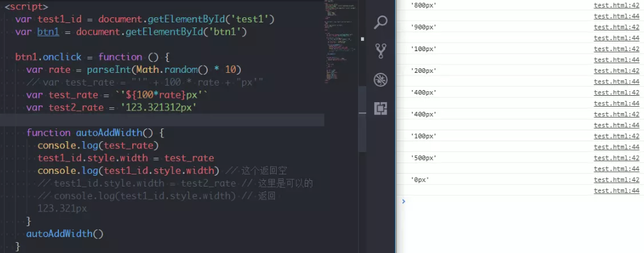Open the Extensions view icon
644x253 pixels.
click(x=381, y=109)
